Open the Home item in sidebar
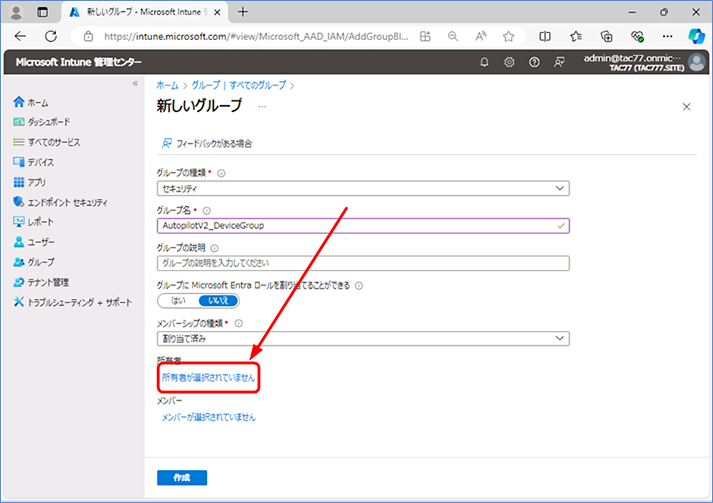The image size is (713, 503). [31, 102]
